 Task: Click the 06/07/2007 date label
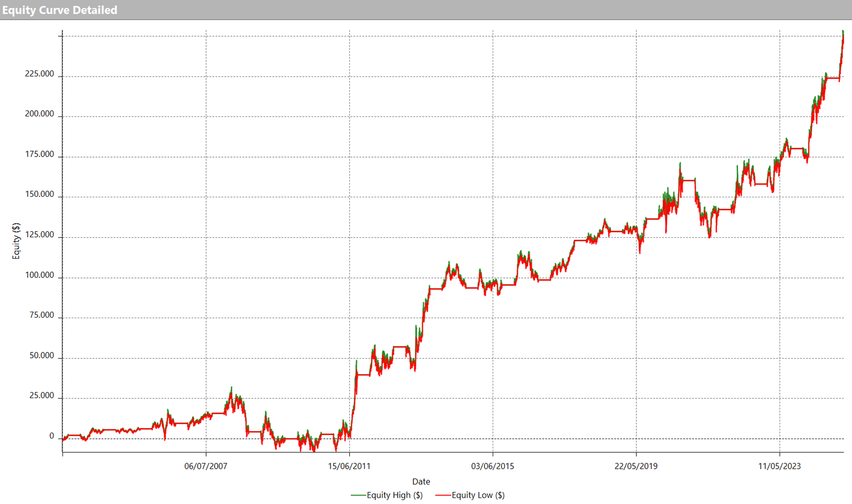tap(206, 466)
